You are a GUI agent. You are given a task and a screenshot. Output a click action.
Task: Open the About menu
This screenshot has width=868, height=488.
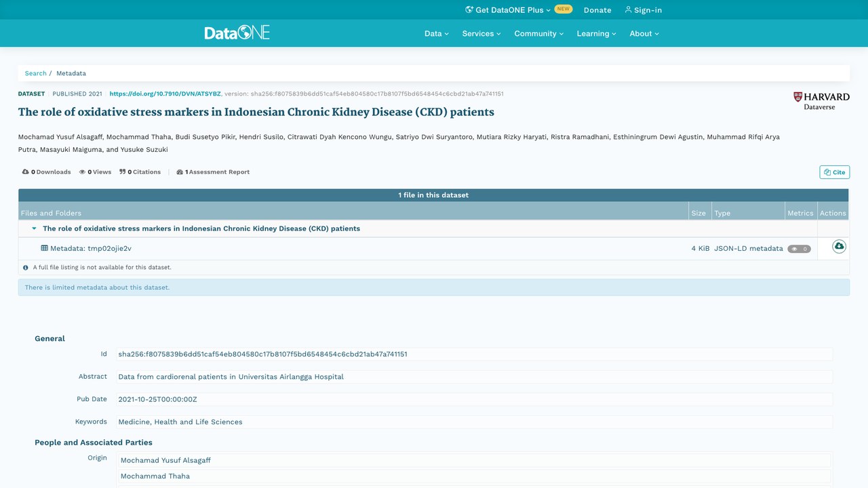pos(644,33)
